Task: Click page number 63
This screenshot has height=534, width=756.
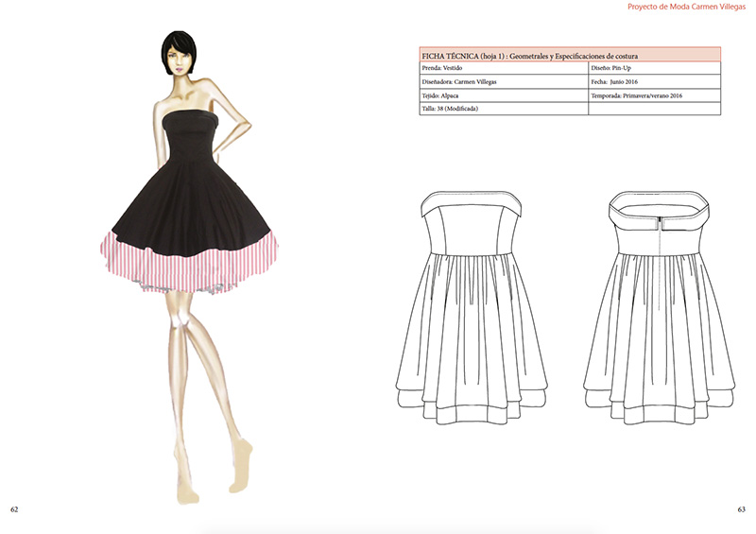Action: click(741, 509)
